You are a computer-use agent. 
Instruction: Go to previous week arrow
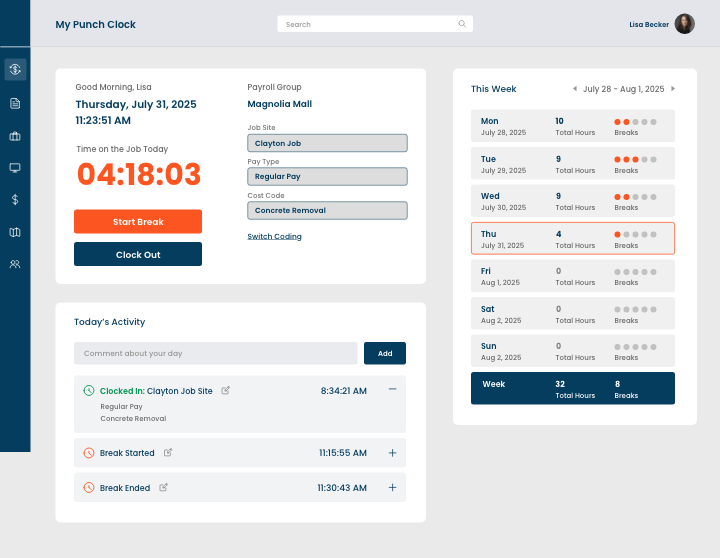click(x=574, y=89)
